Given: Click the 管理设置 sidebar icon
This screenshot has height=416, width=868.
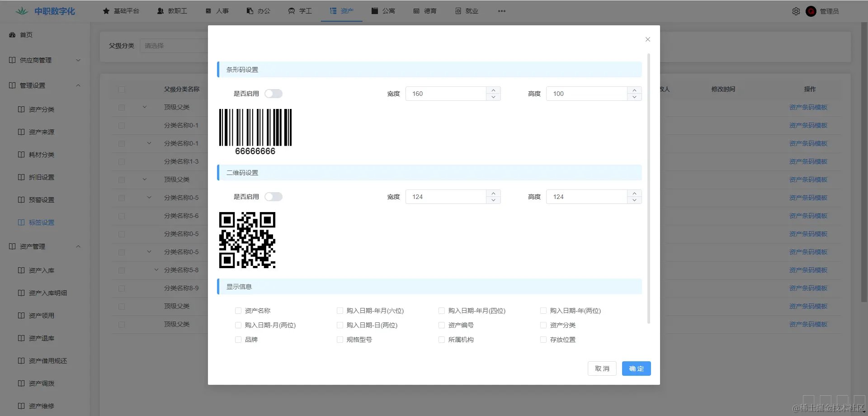Looking at the screenshot, I should [x=12, y=85].
